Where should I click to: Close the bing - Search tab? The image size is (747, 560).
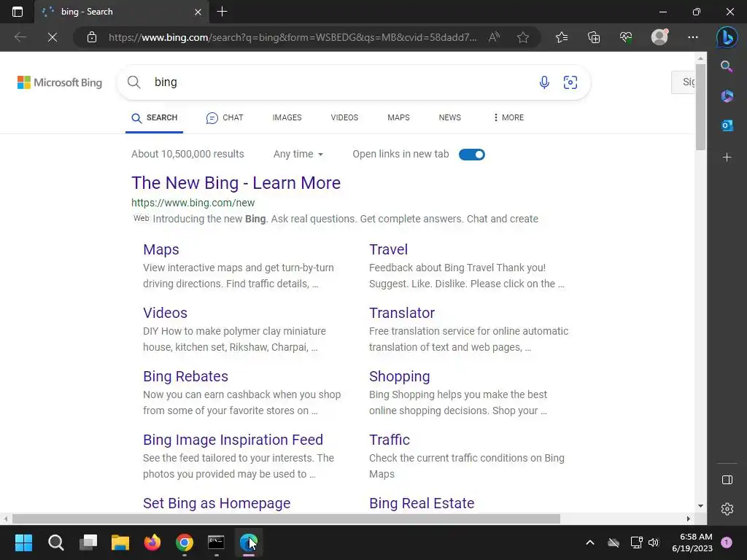(x=198, y=12)
